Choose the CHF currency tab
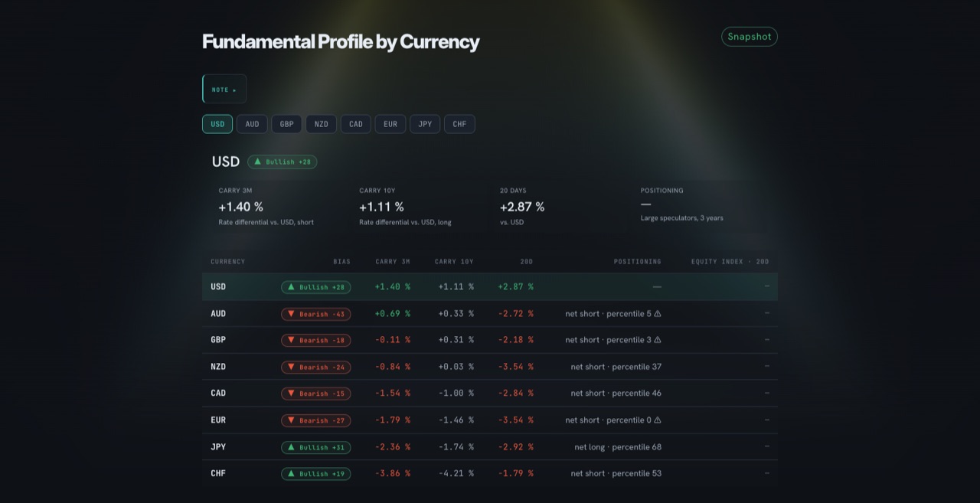Viewport: 980px width, 503px height. [x=459, y=124]
